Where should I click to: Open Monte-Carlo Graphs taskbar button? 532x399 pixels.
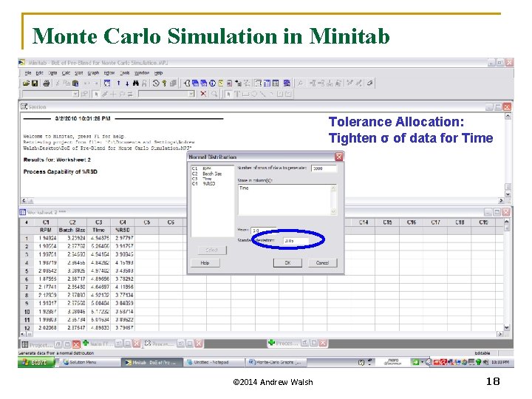276,362
